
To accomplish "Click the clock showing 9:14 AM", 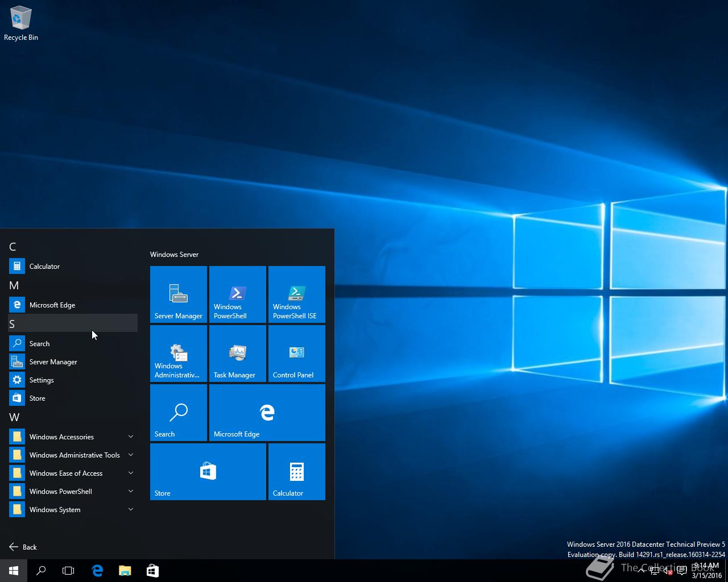I will (x=706, y=571).
